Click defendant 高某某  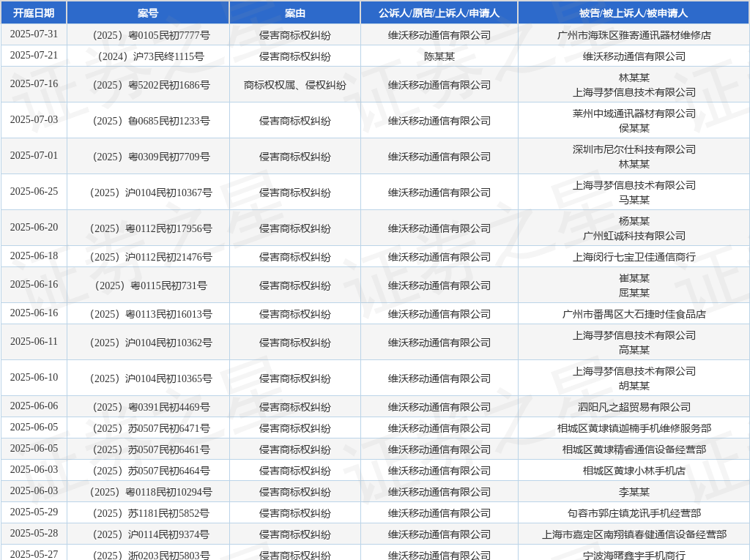[634, 350]
